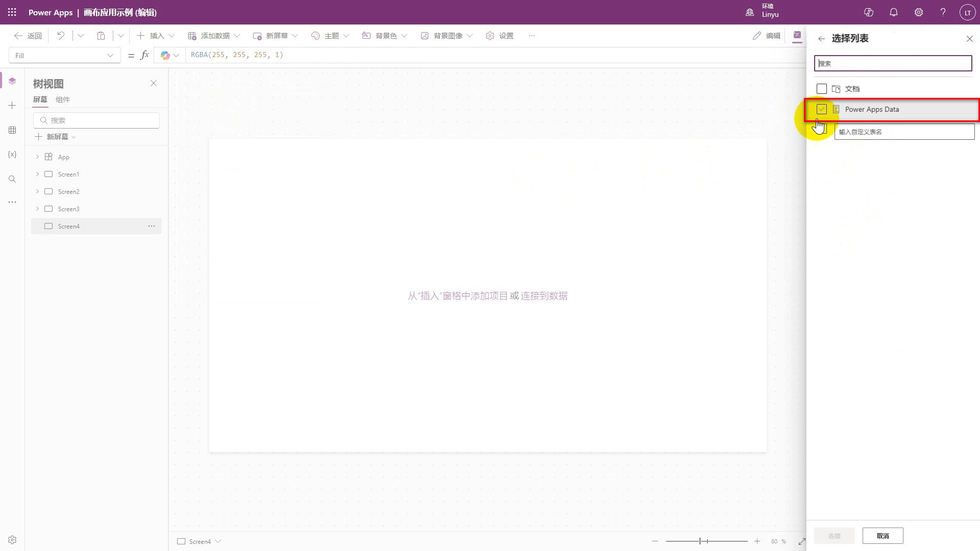Open the Data icon in left rail
Screen dimensions: 980x551
pos(12,130)
